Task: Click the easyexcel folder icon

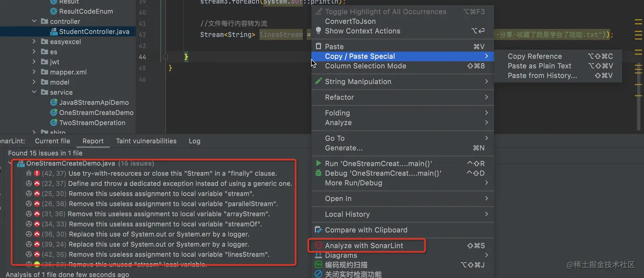Action: coord(44,42)
